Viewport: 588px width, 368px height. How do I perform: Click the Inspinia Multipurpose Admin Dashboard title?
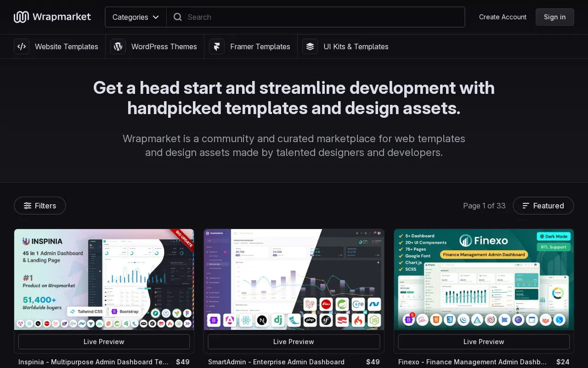(94, 362)
